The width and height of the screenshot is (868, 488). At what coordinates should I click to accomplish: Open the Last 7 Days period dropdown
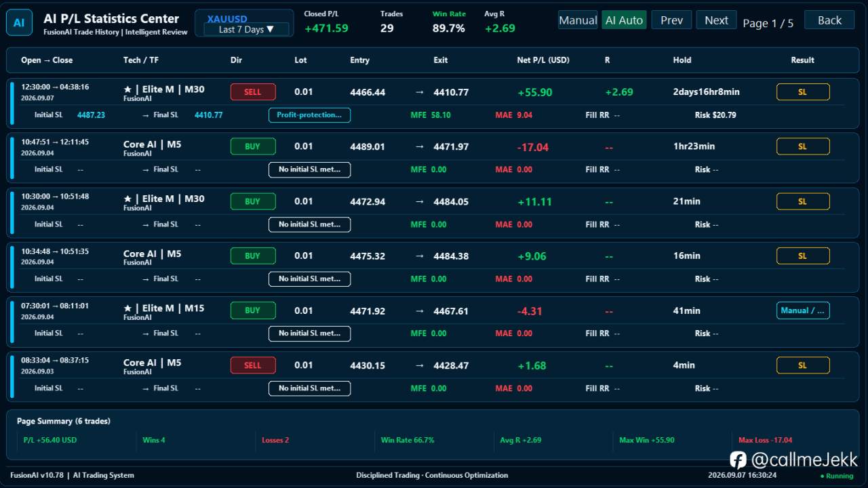coord(246,29)
